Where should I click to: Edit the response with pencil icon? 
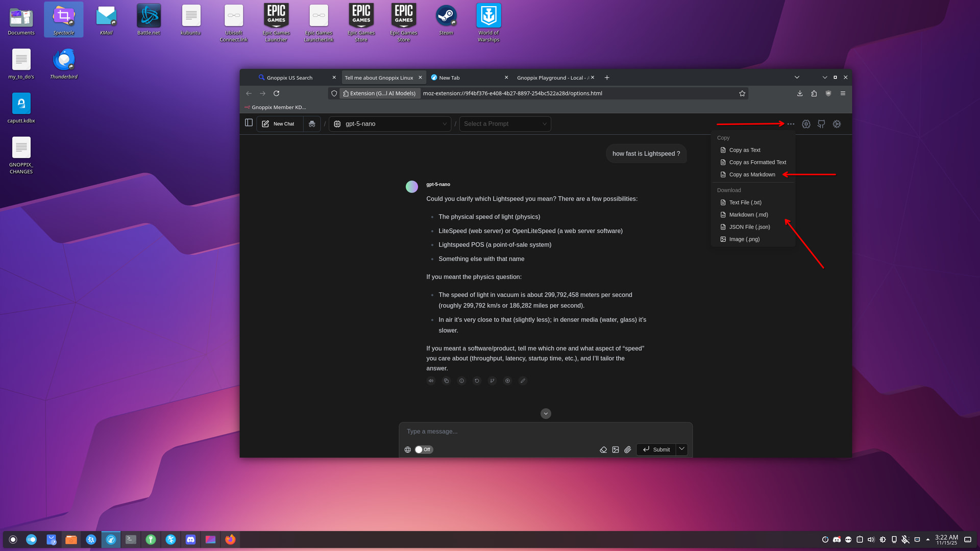click(523, 381)
